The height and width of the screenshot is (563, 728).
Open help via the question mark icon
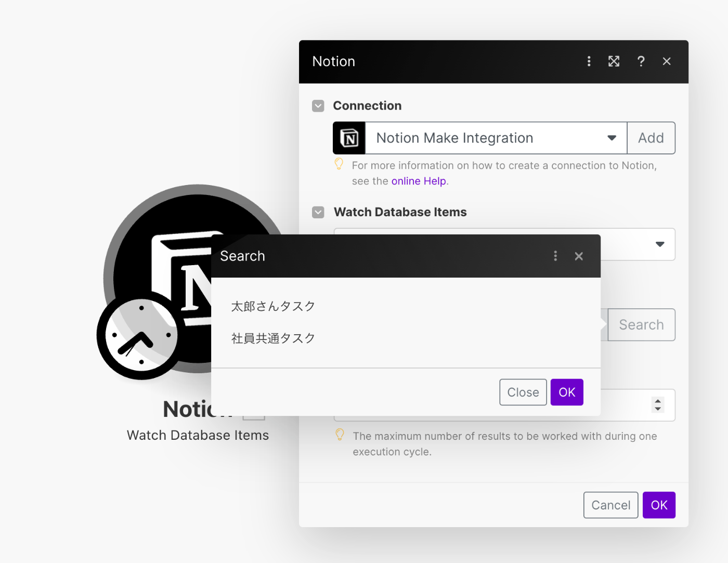(x=641, y=61)
